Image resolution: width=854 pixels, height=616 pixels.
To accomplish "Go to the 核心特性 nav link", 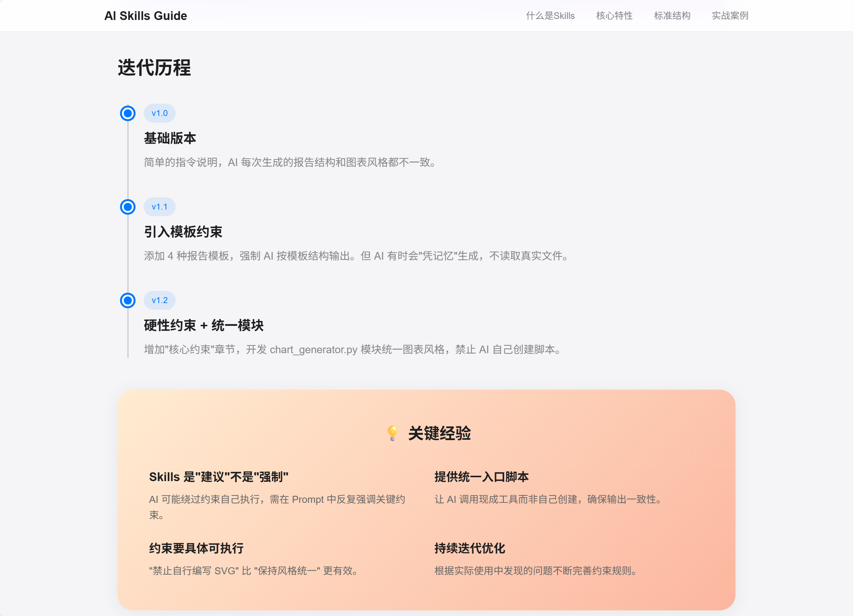I will (x=614, y=16).
